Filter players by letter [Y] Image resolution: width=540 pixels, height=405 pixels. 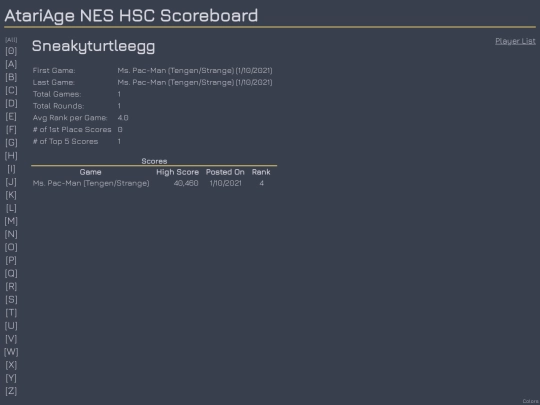point(11,378)
